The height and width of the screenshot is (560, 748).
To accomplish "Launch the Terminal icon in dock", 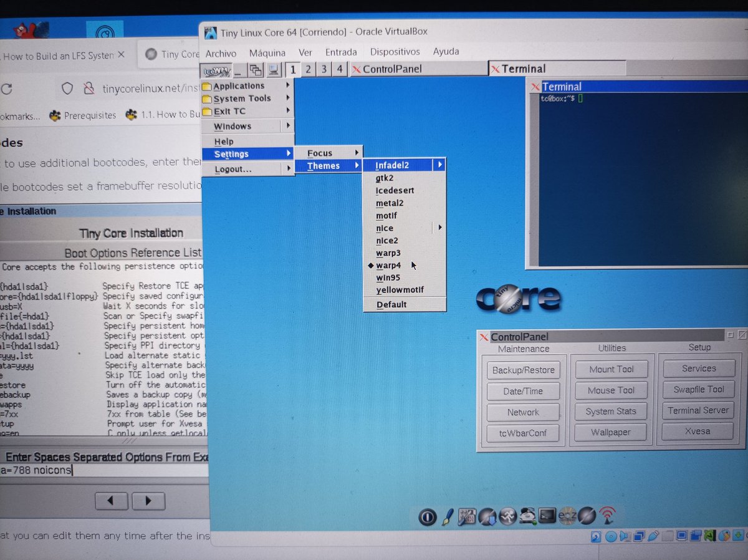I will pyautogui.click(x=548, y=516).
